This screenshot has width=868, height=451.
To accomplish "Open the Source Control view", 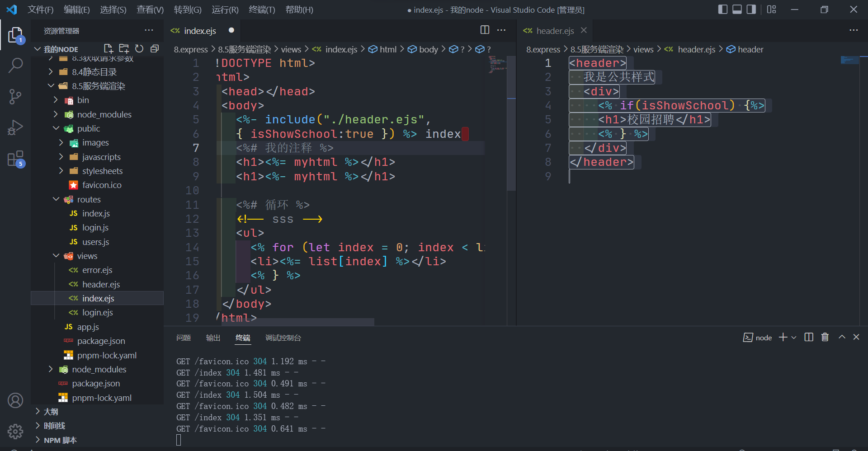I will (15, 96).
